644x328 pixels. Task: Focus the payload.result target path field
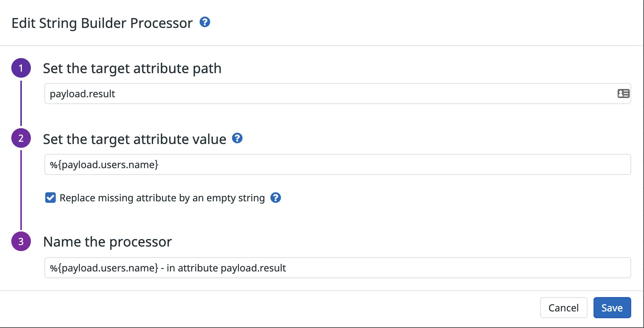tap(328, 94)
